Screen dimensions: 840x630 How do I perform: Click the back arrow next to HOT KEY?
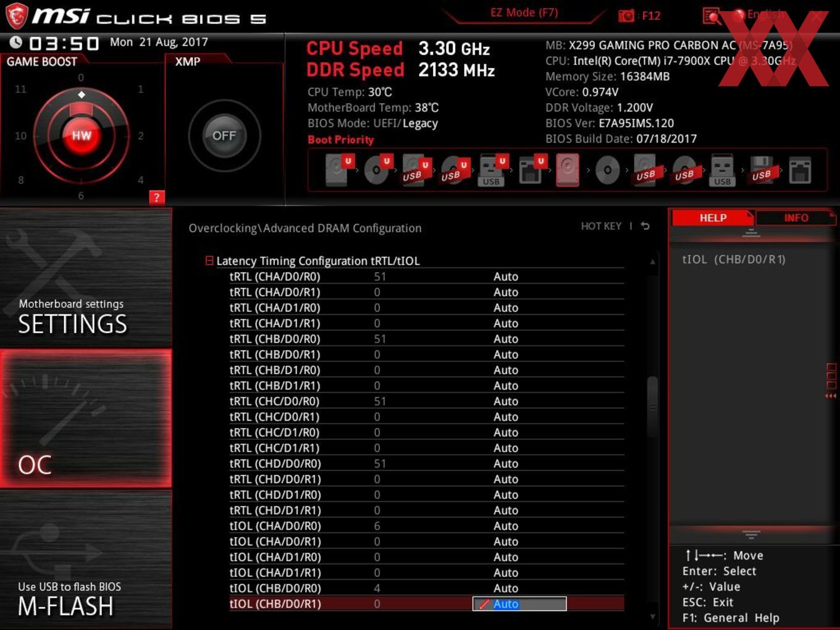[x=645, y=226]
